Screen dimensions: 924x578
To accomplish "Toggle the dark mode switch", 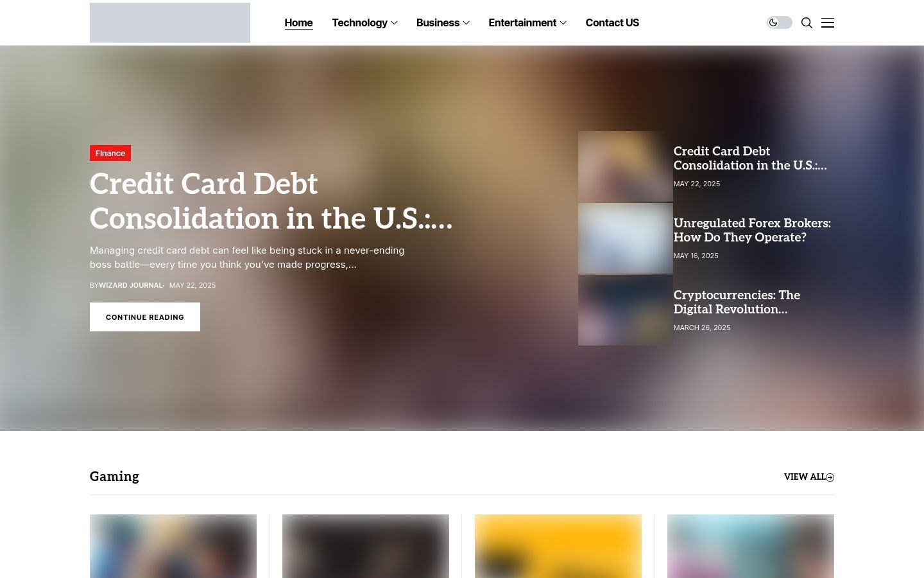I will point(779,22).
